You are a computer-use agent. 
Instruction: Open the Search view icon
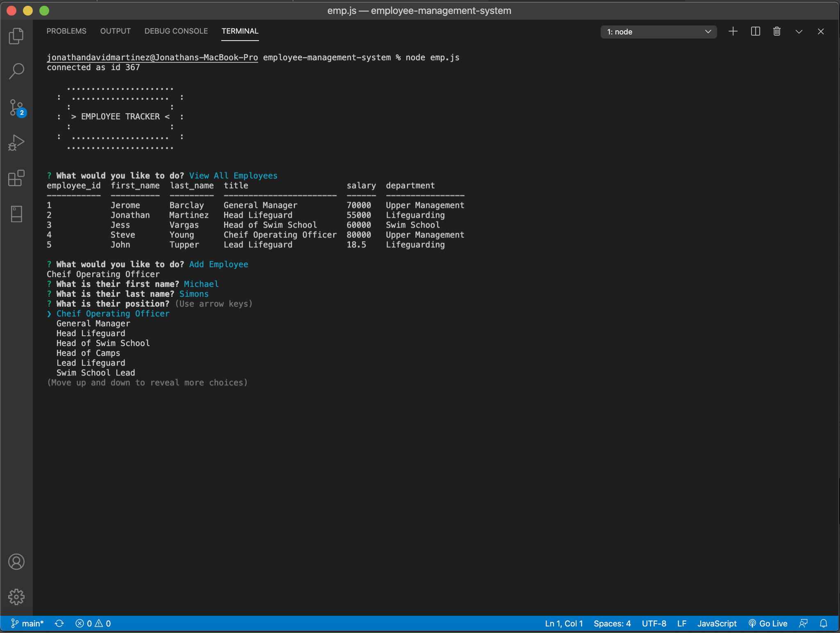coord(16,71)
